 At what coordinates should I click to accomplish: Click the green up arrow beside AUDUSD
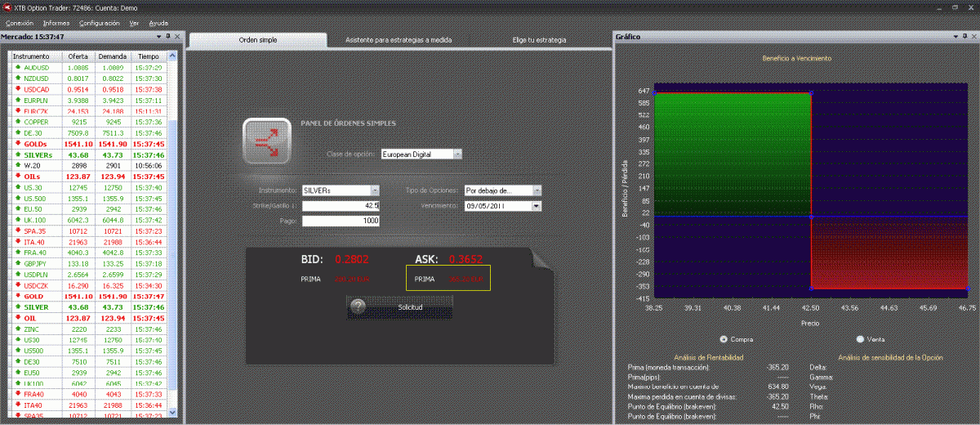(x=17, y=67)
